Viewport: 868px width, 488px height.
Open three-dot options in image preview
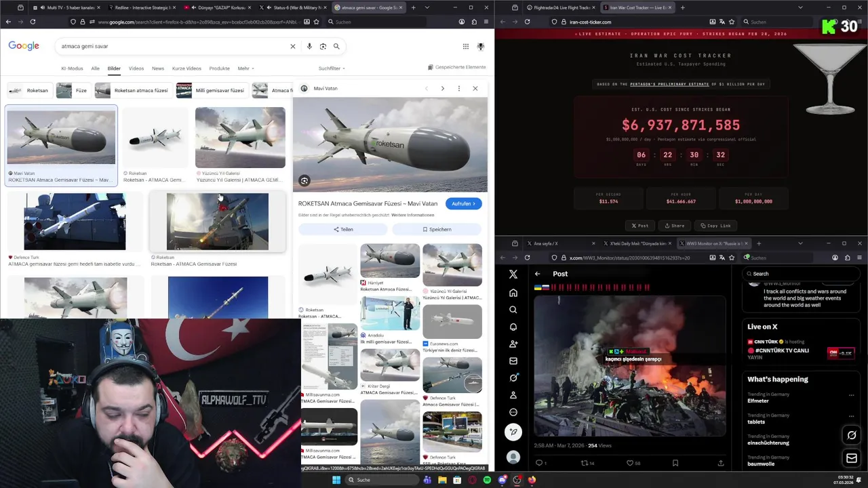(459, 88)
